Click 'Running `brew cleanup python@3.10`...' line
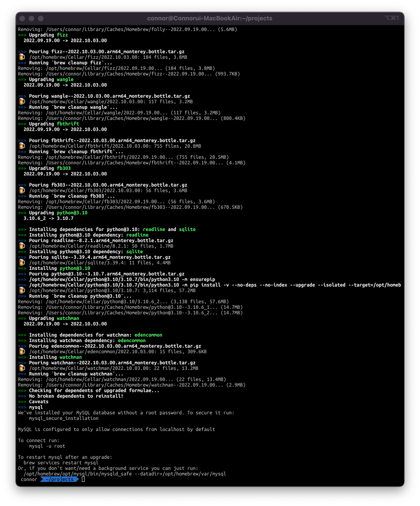The height and width of the screenshot is (506, 420). pyautogui.click(x=75, y=296)
